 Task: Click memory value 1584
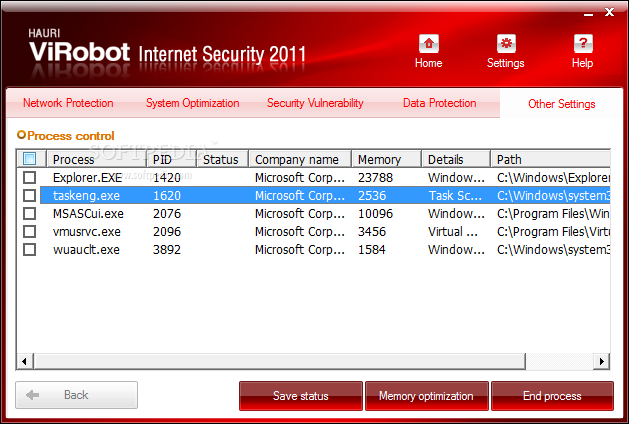tap(371, 250)
